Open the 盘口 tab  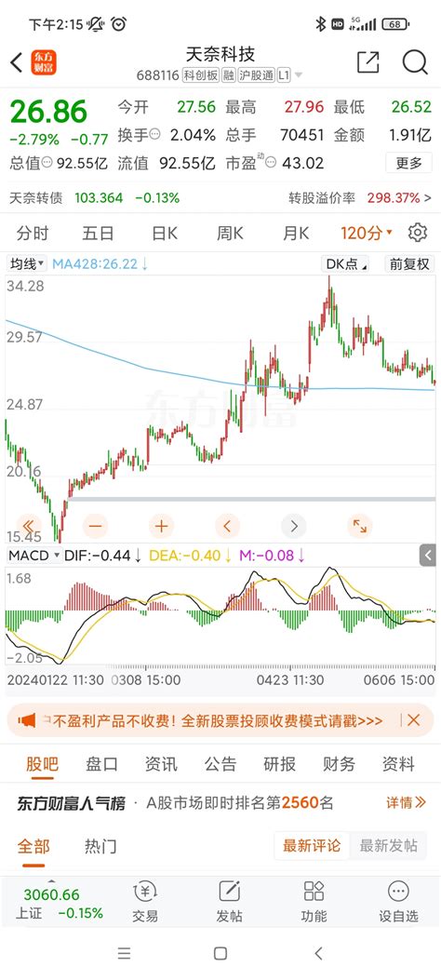tap(101, 764)
